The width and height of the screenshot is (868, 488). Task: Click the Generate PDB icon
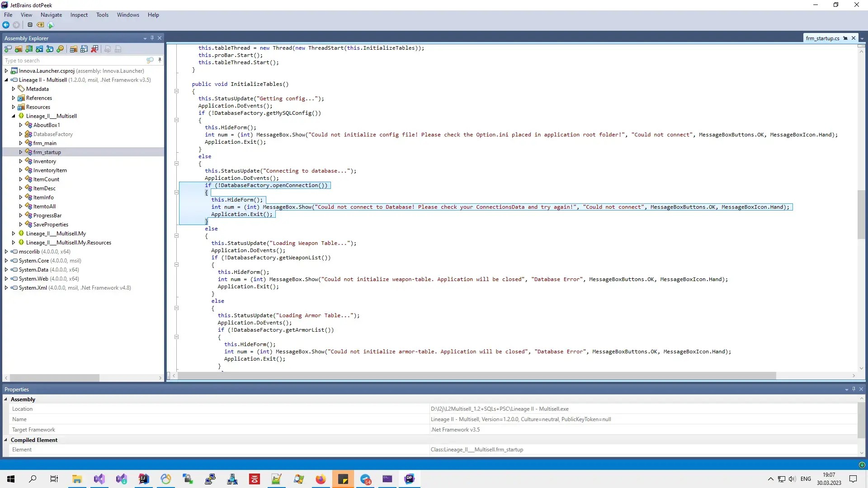pos(118,49)
